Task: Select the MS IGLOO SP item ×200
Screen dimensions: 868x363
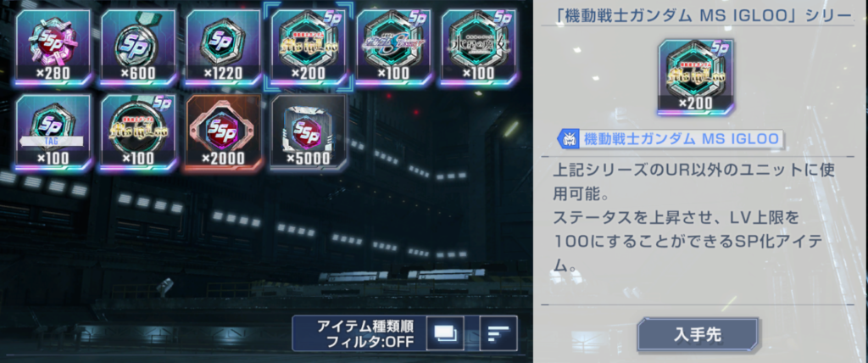Action: coord(309,47)
